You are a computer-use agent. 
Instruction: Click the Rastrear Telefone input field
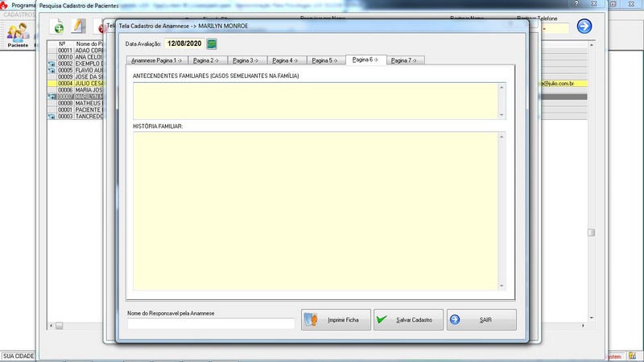[x=555, y=29]
